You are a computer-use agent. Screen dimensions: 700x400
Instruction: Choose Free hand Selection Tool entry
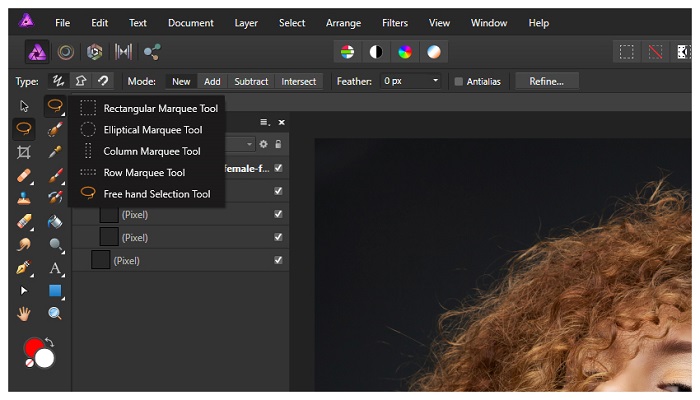147,194
